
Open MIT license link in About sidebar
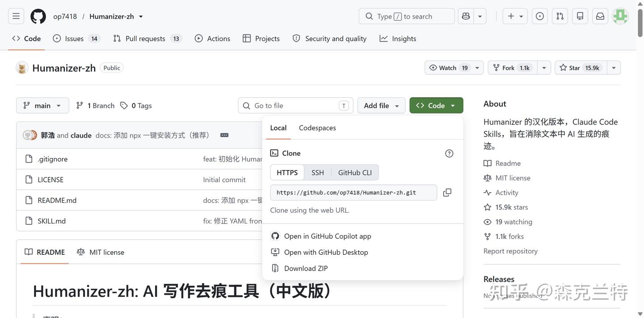[x=507, y=178]
